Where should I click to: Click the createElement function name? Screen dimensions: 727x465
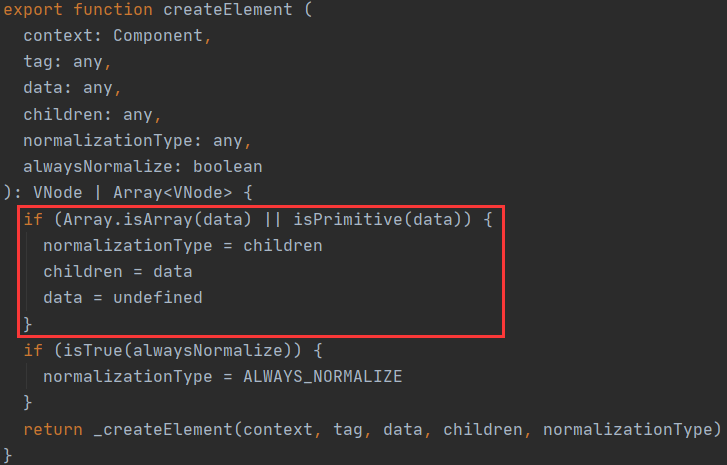228,9
